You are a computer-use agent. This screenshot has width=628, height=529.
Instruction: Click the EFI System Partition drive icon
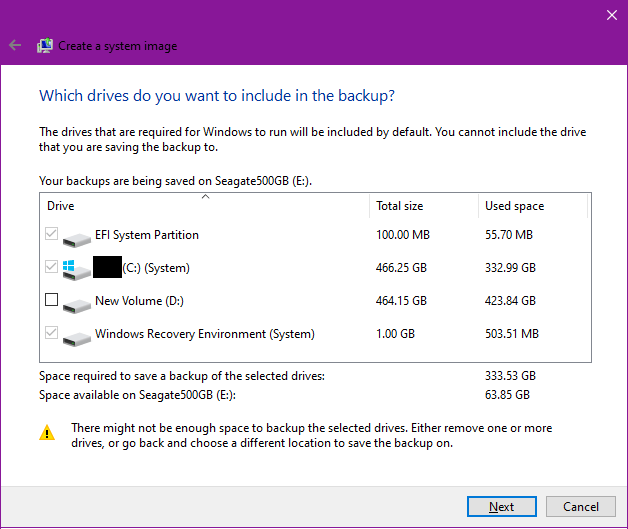click(x=76, y=238)
